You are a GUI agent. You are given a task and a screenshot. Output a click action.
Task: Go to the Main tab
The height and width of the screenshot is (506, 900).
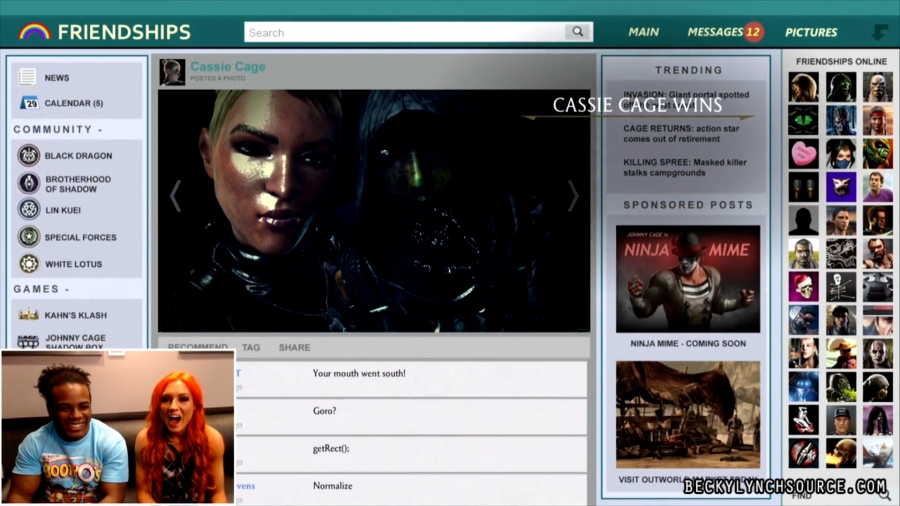[x=643, y=32]
